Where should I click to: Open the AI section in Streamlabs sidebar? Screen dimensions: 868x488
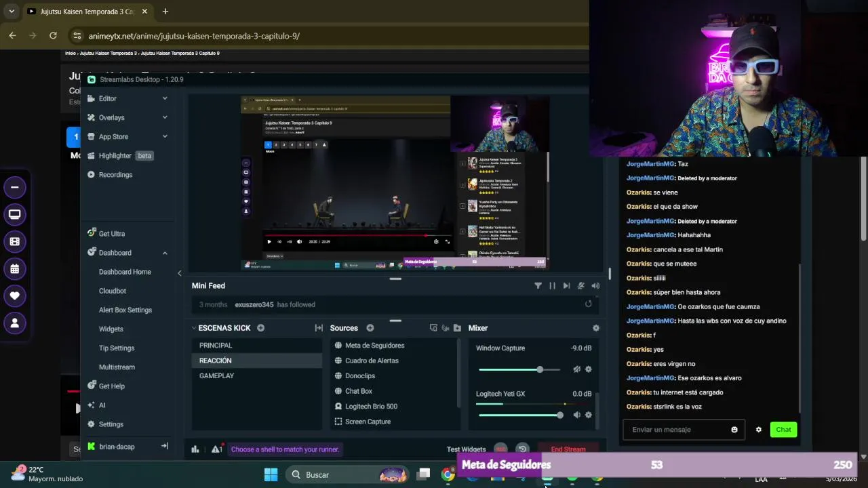click(x=102, y=405)
